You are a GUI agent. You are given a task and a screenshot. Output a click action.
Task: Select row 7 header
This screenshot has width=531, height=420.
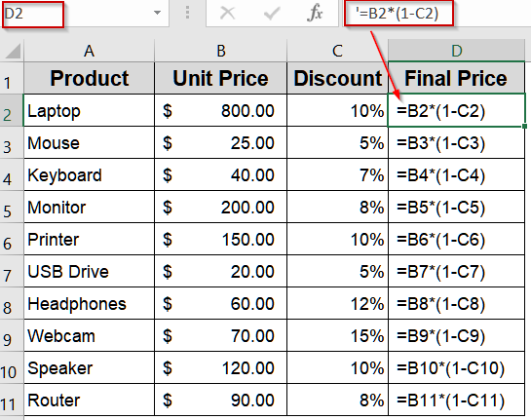click(x=12, y=271)
